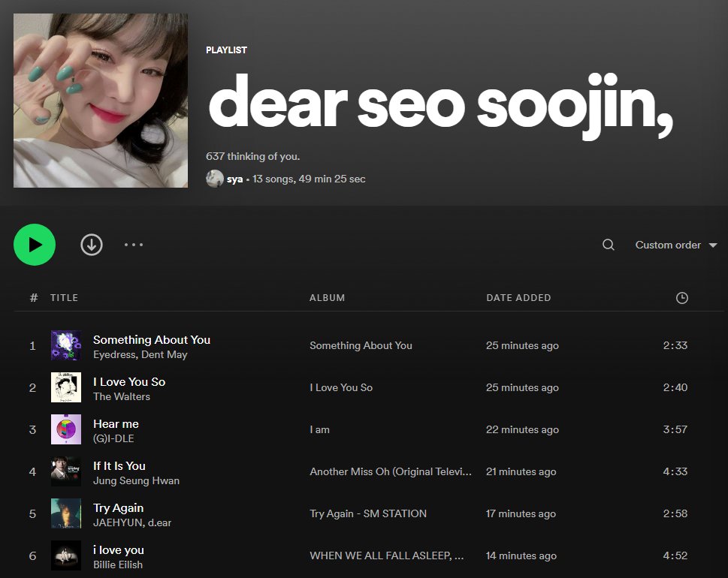Open artist (G)I-DLE
This screenshot has width=728, height=578.
(113, 438)
